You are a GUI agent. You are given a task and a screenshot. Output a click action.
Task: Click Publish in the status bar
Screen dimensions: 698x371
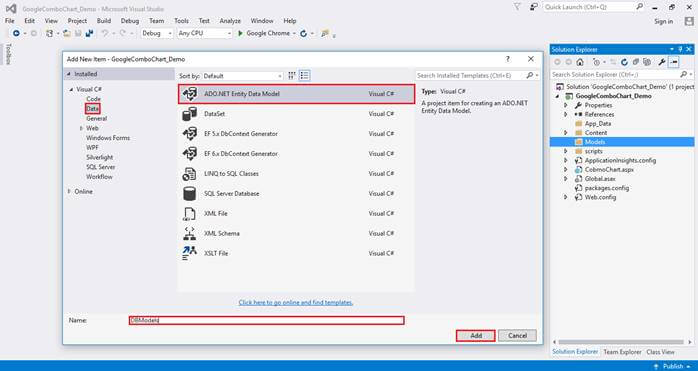(673, 366)
